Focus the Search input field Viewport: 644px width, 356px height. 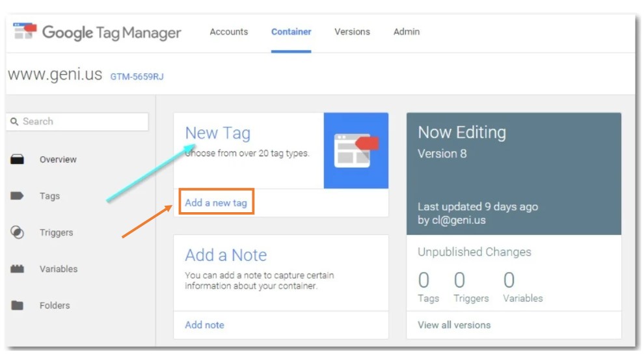tap(77, 122)
